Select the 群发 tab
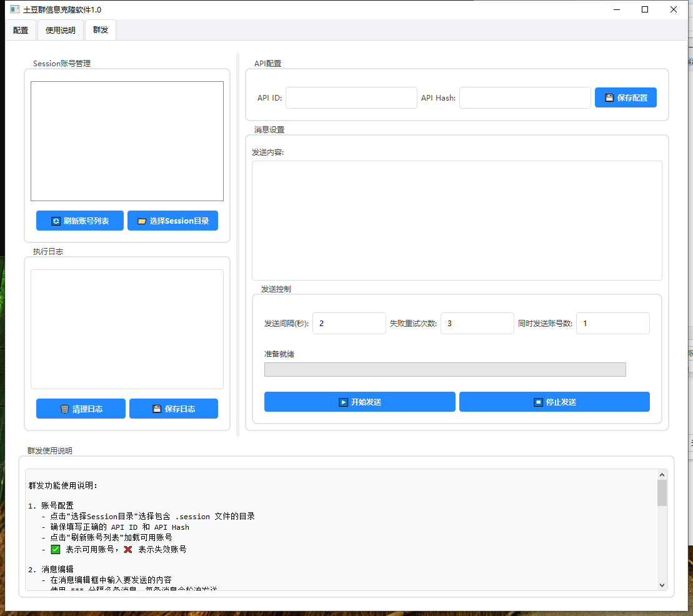 tap(100, 30)
